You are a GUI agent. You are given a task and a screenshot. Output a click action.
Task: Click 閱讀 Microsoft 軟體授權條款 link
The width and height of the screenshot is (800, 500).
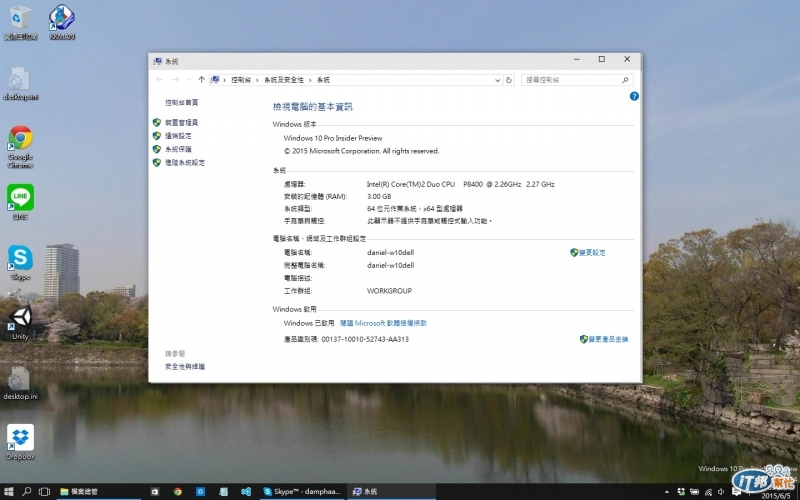[x=383, y=323]
